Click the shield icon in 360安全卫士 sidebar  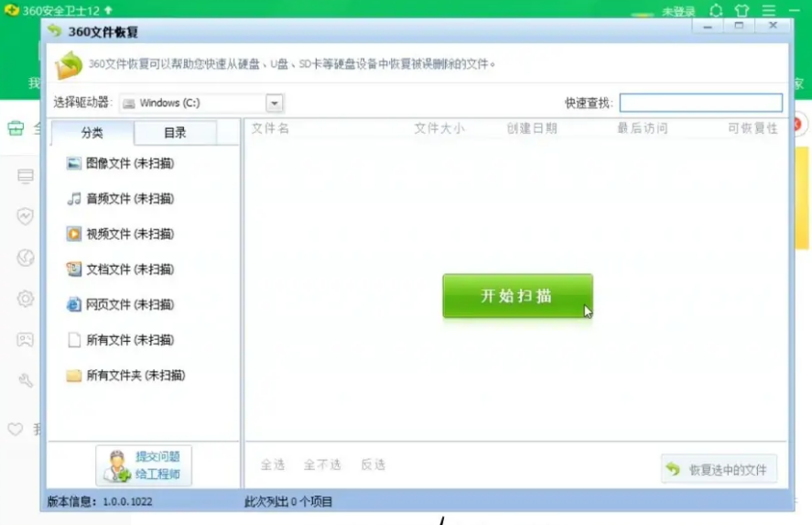25,215
